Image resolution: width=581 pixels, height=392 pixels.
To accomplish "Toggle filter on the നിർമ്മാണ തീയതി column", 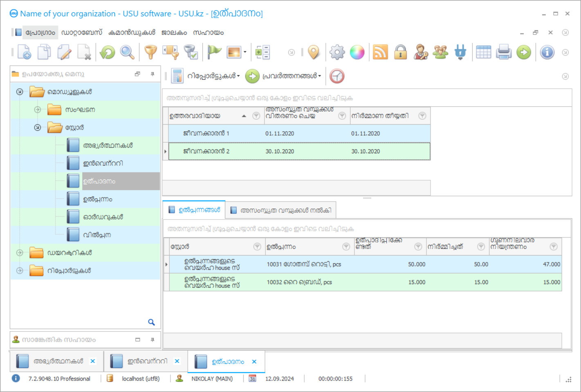I will [422, 116].
